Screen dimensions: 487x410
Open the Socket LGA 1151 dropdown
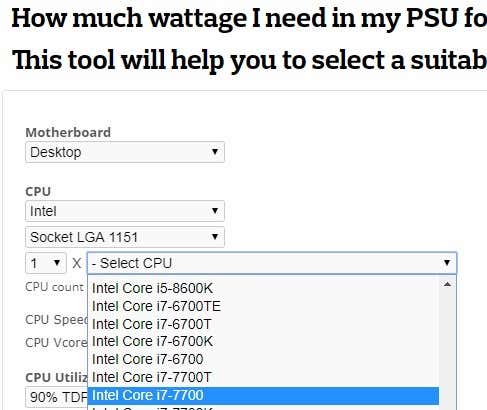pyautogui.click(x=125, y=237)
